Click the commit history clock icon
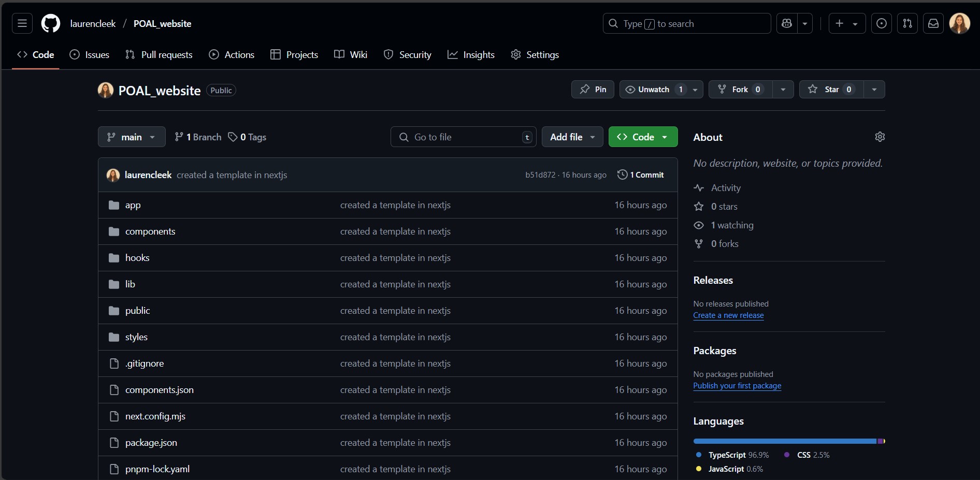 click(x=623, y=175)
